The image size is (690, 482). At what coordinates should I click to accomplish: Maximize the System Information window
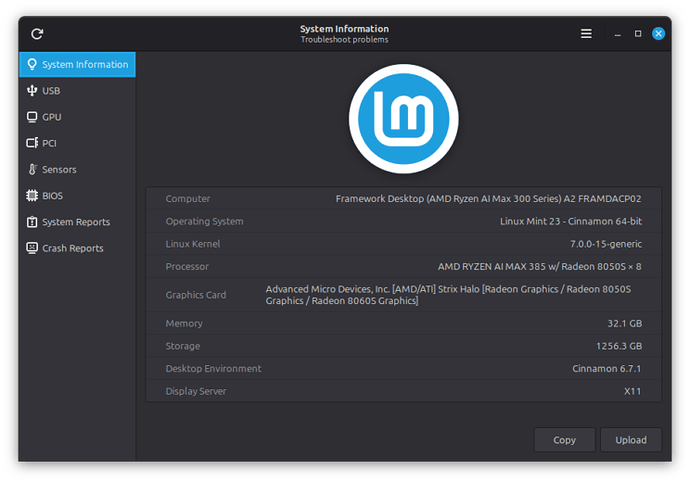pyautogui.click(x=638, y=34)
